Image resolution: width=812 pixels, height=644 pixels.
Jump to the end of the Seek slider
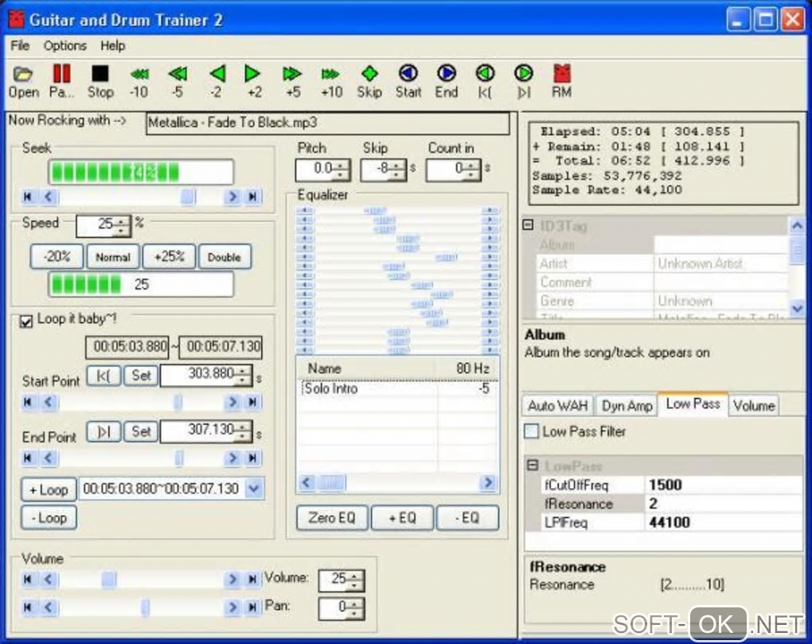[x=252, y=197]
